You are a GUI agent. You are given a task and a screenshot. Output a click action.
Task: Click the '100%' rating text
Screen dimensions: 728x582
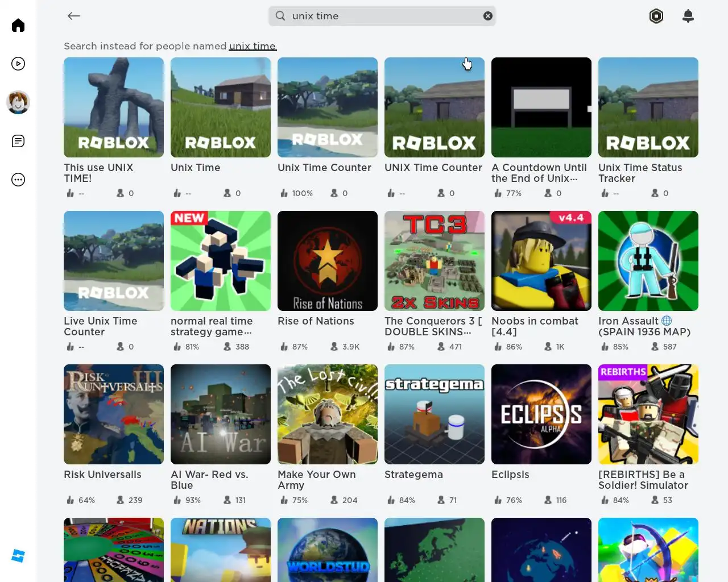[x=303, y=193]
